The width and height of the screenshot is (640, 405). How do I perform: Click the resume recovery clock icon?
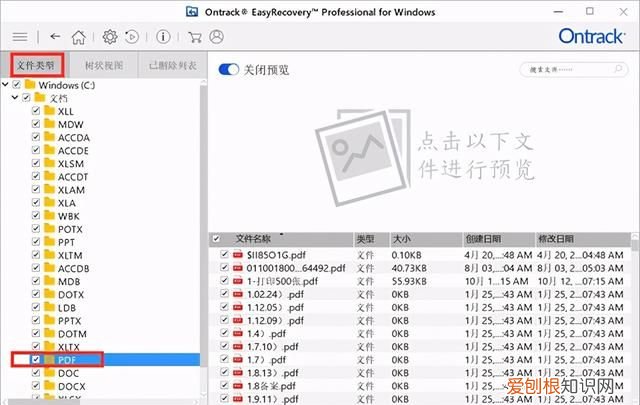[132, 37]
